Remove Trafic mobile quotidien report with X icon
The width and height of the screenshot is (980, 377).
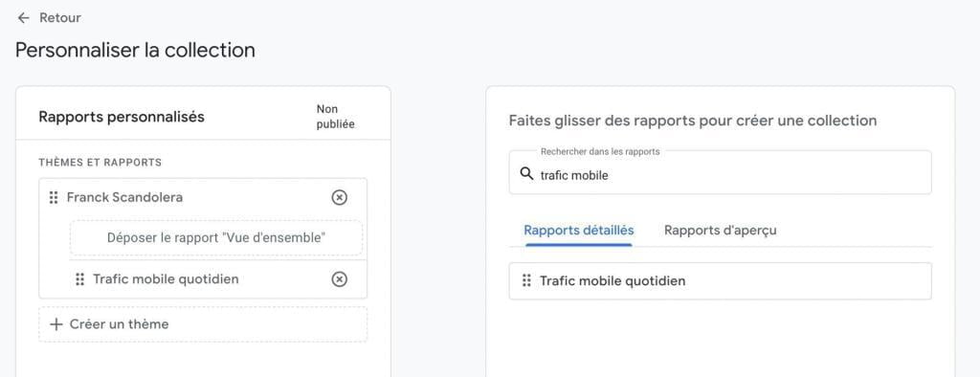click(339, 278)
